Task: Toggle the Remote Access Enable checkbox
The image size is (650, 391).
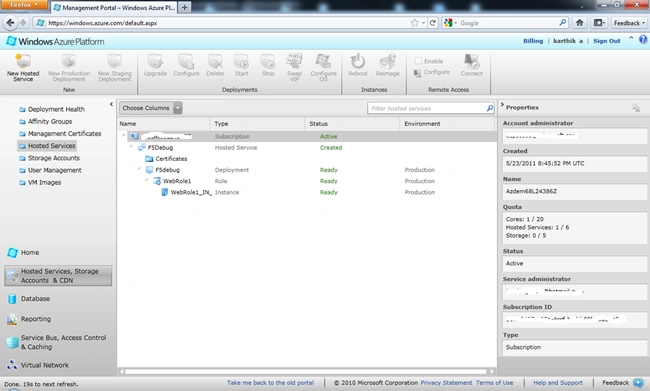Action: 418,61
